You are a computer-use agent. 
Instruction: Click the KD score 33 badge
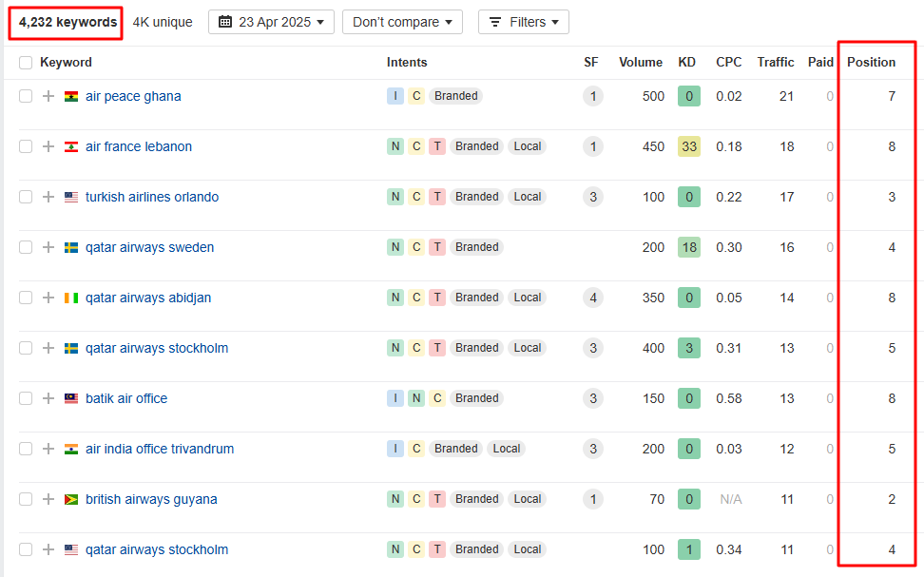click(x=689, y=146)
